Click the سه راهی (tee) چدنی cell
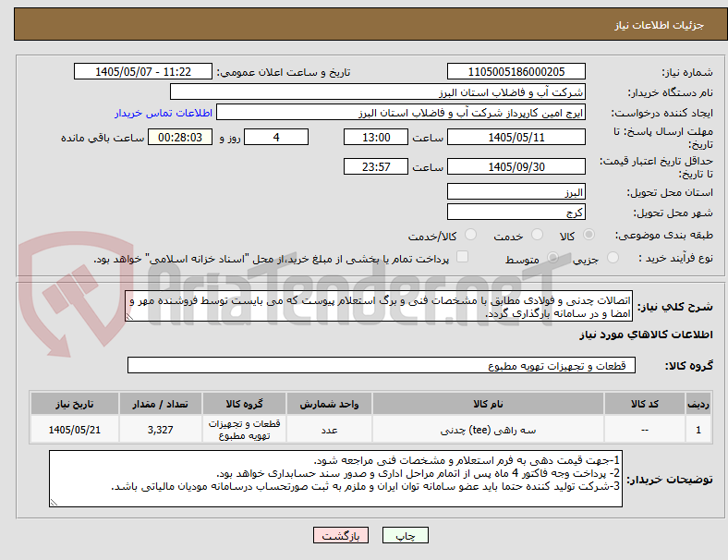This screenshot has height=560, width=728. (x=488, y=430)
